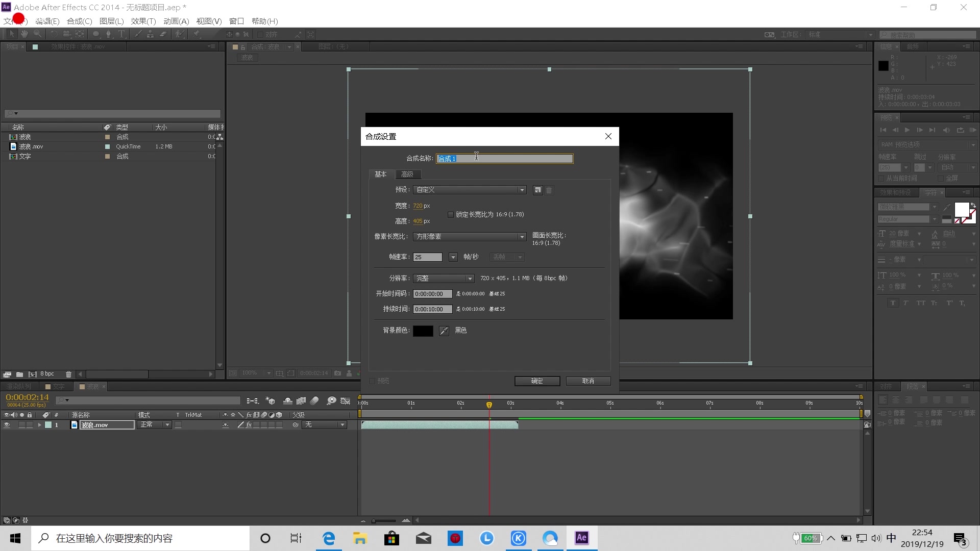Pick background color with the eyedropper icon

[x=444, y=331]
